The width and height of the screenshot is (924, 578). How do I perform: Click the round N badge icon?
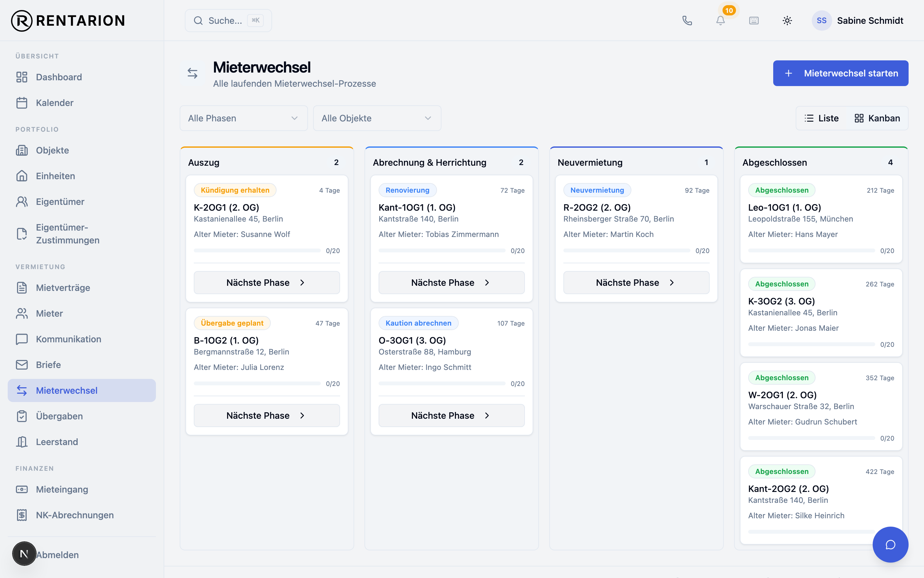(24, 554)
